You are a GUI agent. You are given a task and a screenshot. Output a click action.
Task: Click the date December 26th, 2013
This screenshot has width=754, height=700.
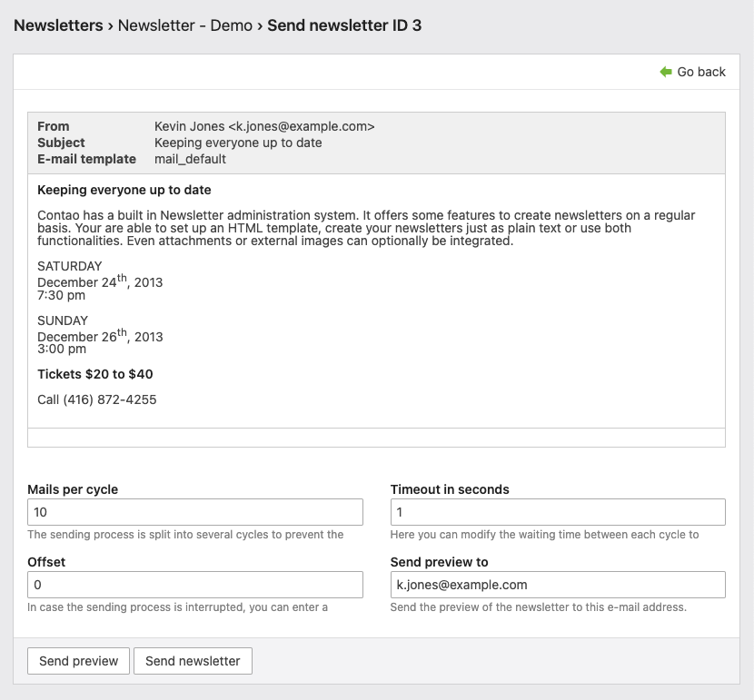click(x=100, y=335)
